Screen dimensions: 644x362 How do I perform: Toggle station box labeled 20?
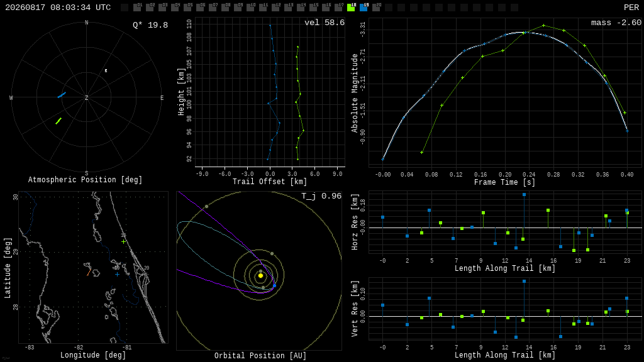[376, 8]
